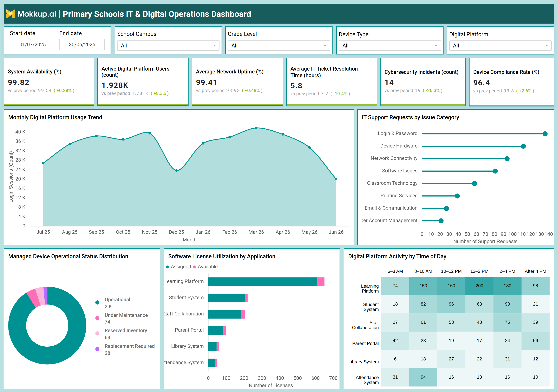
Task: Click heatmap cell Staff Collaboration 2–4 PM 75
Action: 507,322
